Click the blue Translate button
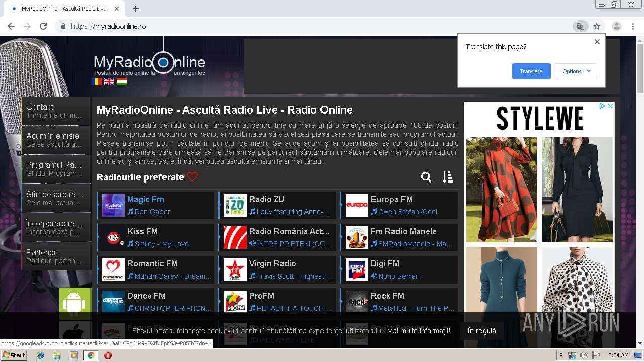Viewport: 644px width, 362px height. tap(531, 71)
